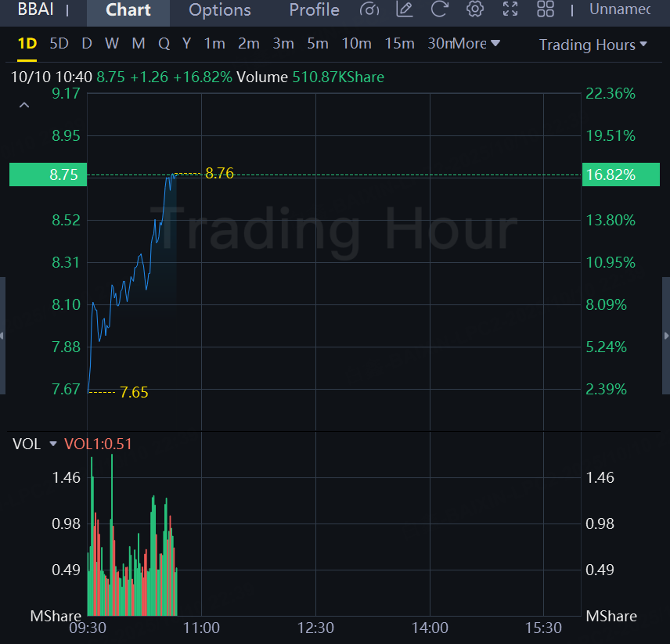
Task: Open chart settings gear
Action: [x=474, y=9]
